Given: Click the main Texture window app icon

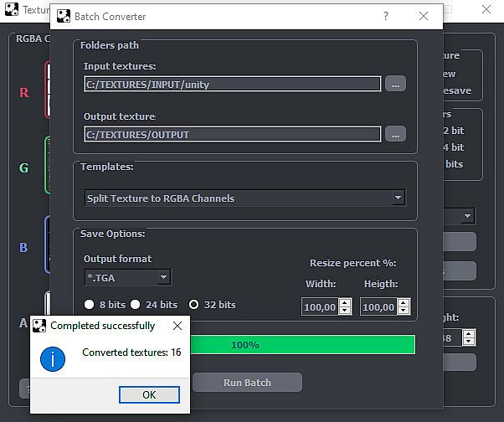Looking at the screenshot, I should coord(12,9).
